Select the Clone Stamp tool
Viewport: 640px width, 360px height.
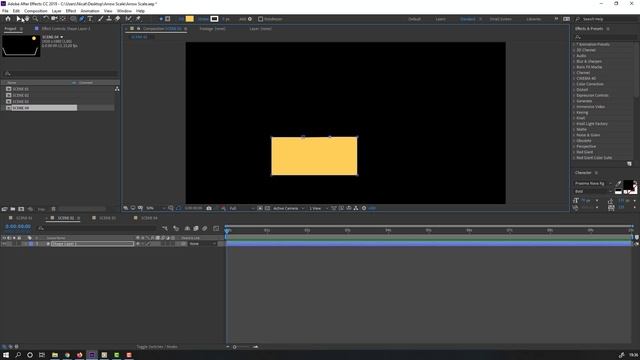[109, 19]
